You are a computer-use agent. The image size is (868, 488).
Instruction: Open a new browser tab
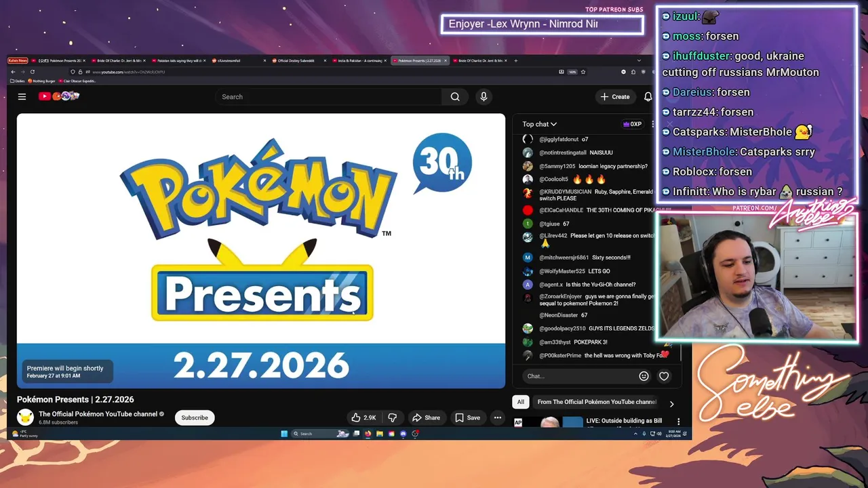click(516, 60)
